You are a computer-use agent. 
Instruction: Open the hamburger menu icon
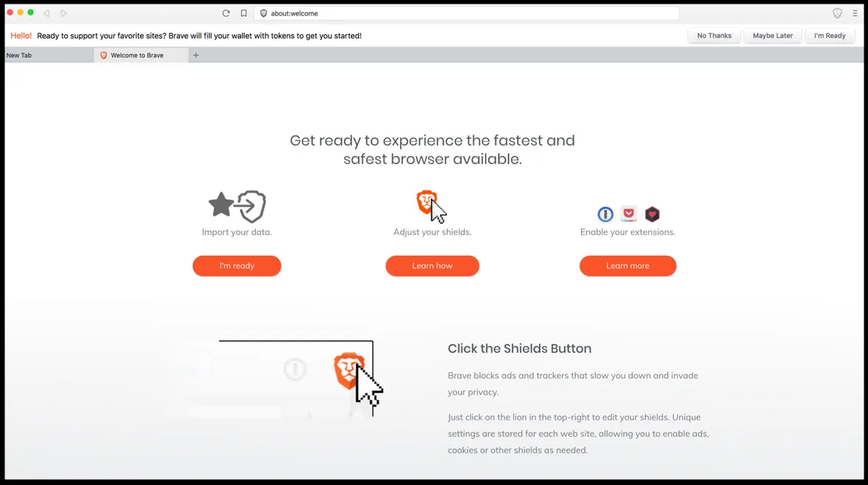(855, 13)
